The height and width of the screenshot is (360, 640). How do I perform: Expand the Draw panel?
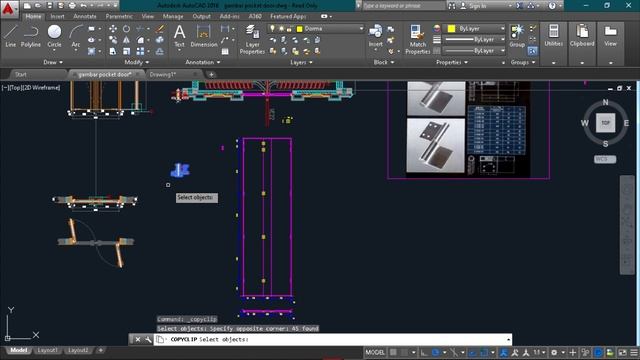(x=53, y=62)
